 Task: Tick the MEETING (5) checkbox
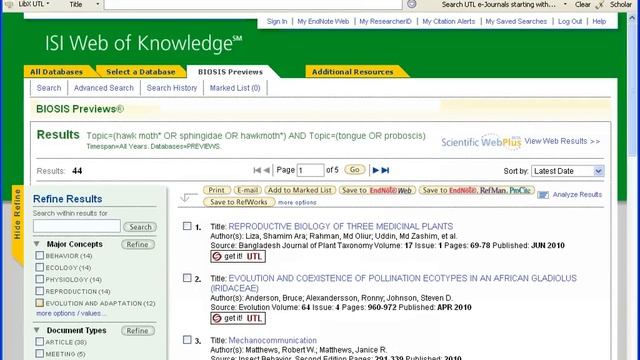pos(40,353)
